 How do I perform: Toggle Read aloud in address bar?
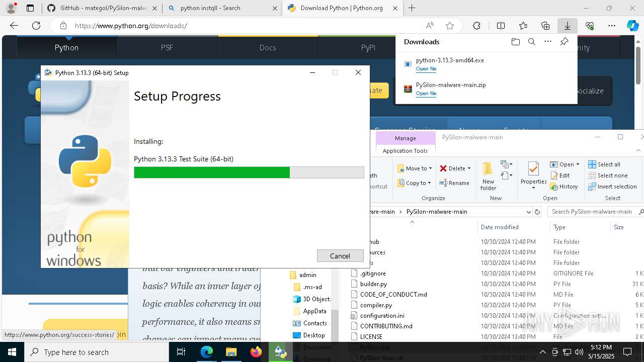click(430, 26)
